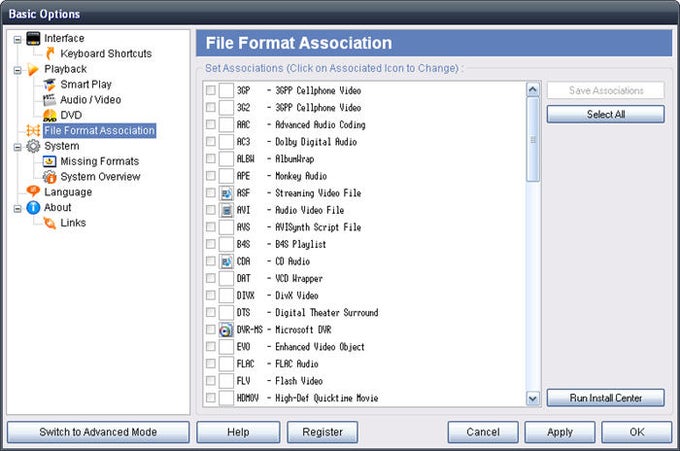
Task: Click the CDA associated file icon
Action: 226,261
